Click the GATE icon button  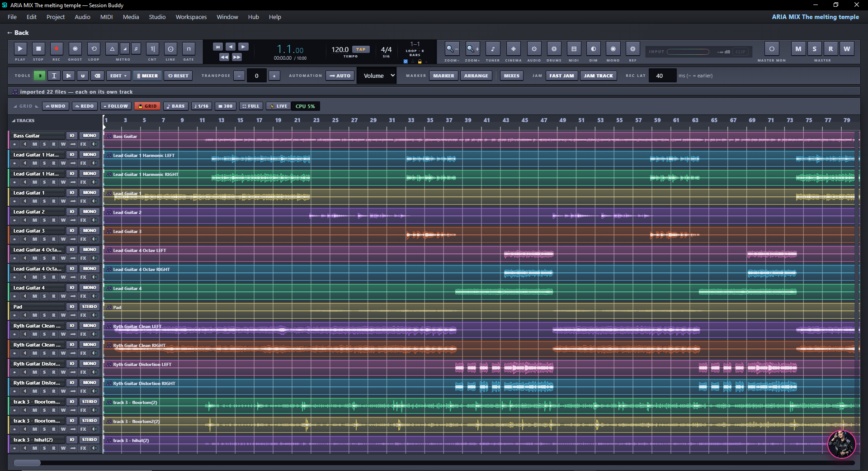pos(189,48)
